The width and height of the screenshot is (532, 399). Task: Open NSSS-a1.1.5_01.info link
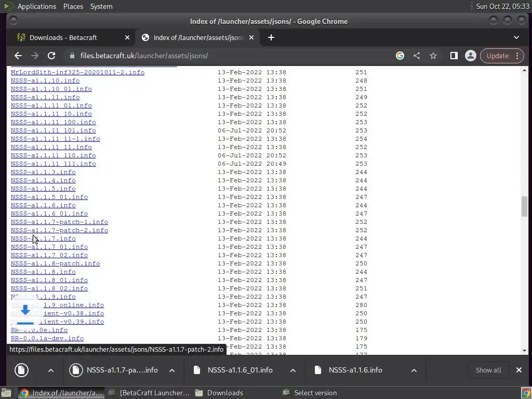pyautogui.click(x=49, y=197)
